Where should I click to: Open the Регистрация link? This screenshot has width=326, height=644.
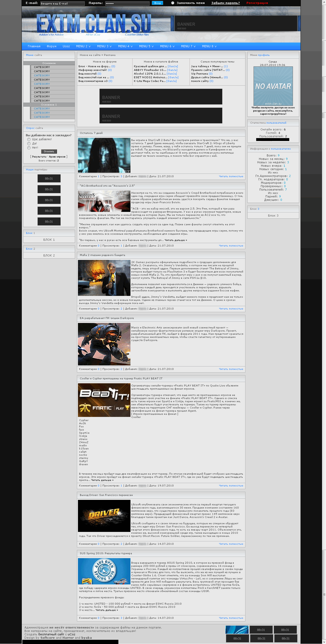[x=257, y=3]
